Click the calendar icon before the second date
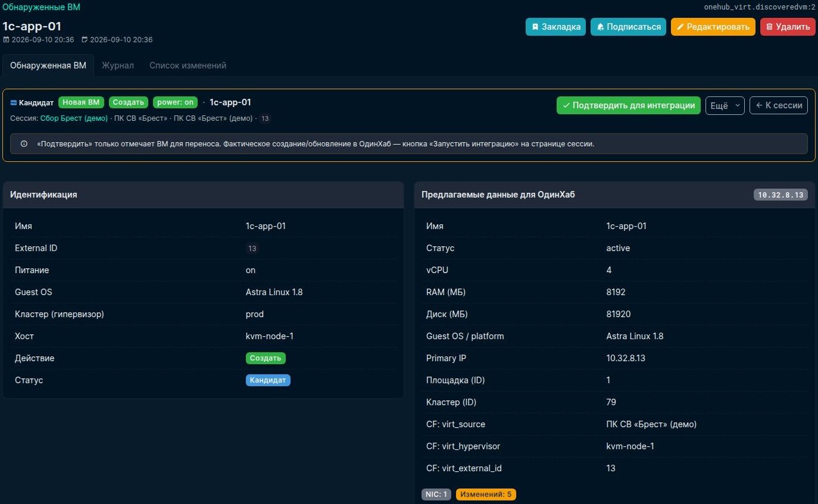818x504 pixels. tap(85, 40)
